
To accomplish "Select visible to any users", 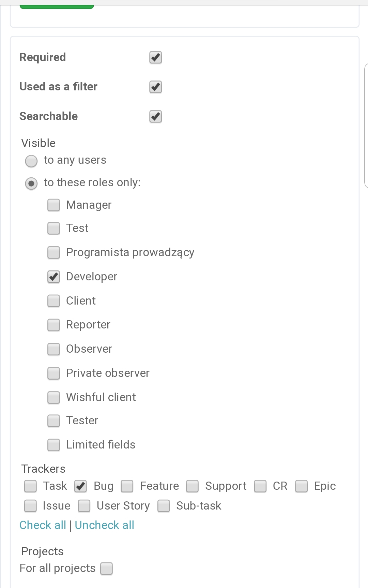I will [x=31, y=161].
